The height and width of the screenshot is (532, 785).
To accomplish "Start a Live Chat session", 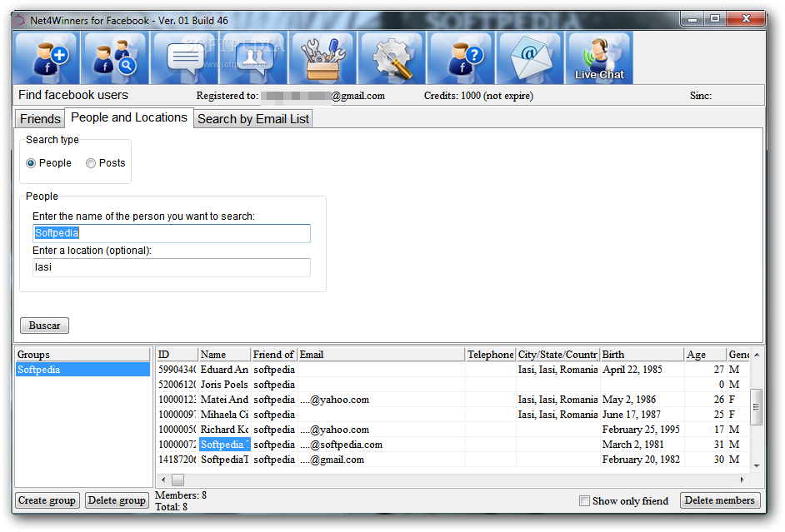I will 599,58.
